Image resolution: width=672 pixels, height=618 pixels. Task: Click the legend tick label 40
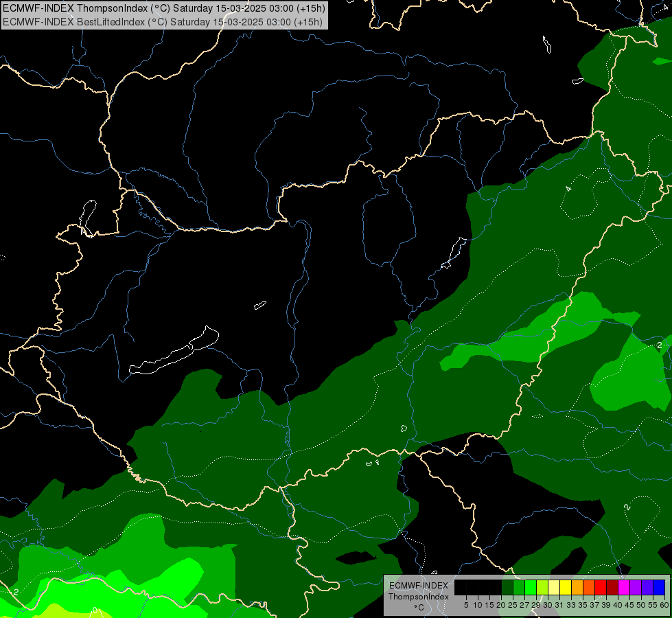click(x=617, y=605)
